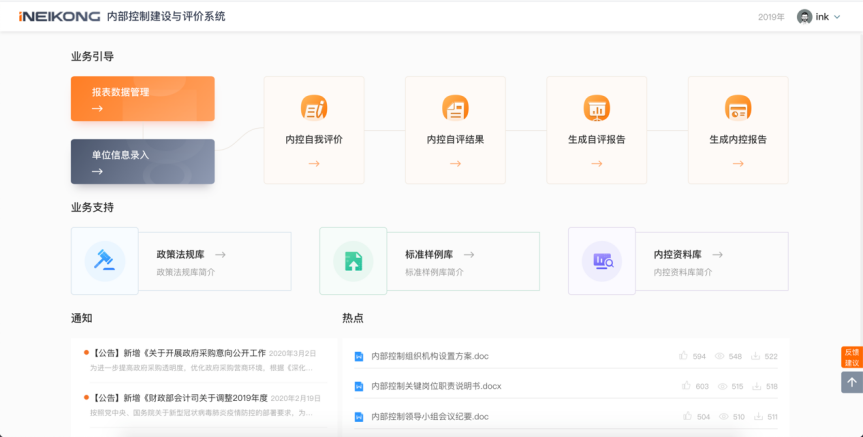Click download icon for 内部控制关键岗位职责说明书.docx
Screen dimensions: 863x437
click(x=756, y=386)
